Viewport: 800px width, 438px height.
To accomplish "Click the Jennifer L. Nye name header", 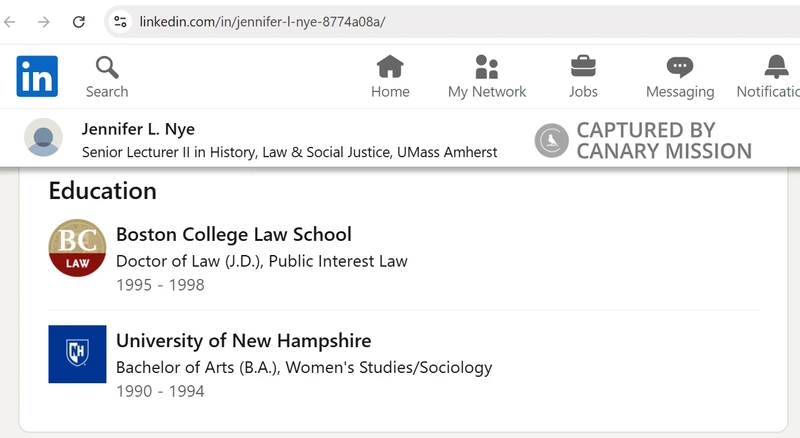I will pyautogui.click(x=138, y=129).
